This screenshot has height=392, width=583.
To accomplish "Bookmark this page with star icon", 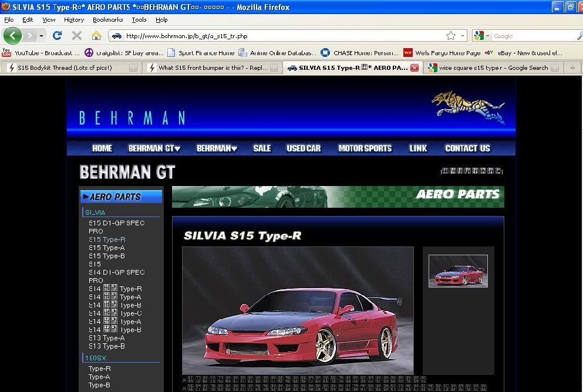I will click(451, 36).
